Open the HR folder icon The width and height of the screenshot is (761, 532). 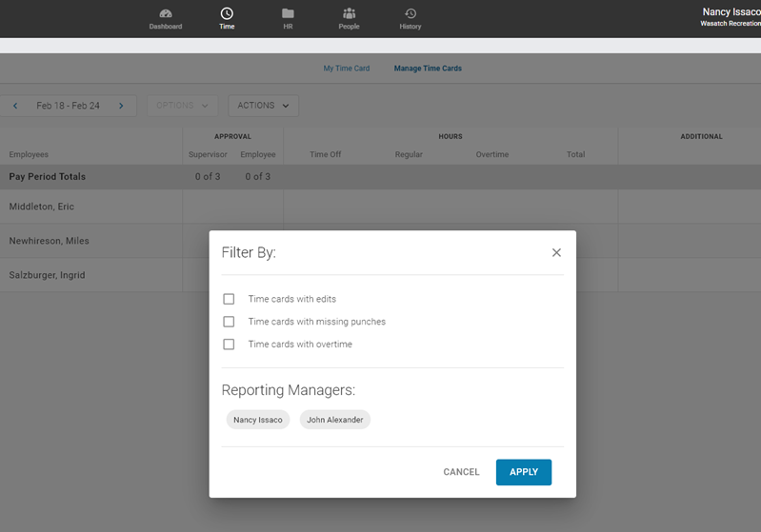pos(288,14)
